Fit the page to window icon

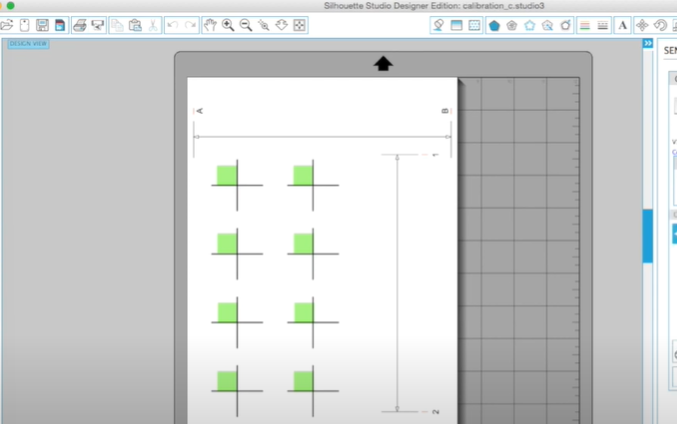pyautogui.click(x=299, y=25)
